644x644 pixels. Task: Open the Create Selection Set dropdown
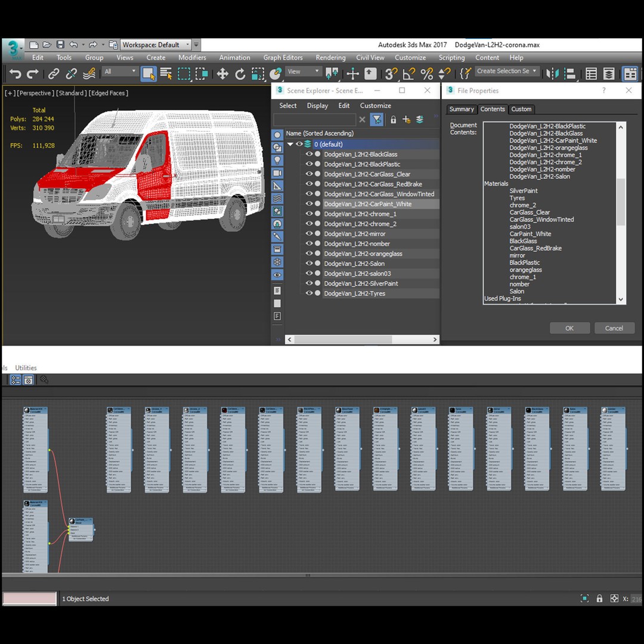coord(507,71)
